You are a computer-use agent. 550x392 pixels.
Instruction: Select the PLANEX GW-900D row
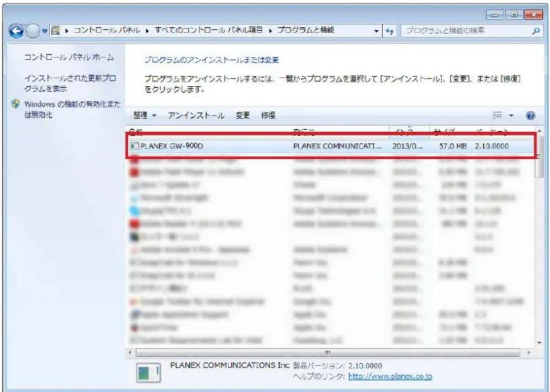(331, 146)
